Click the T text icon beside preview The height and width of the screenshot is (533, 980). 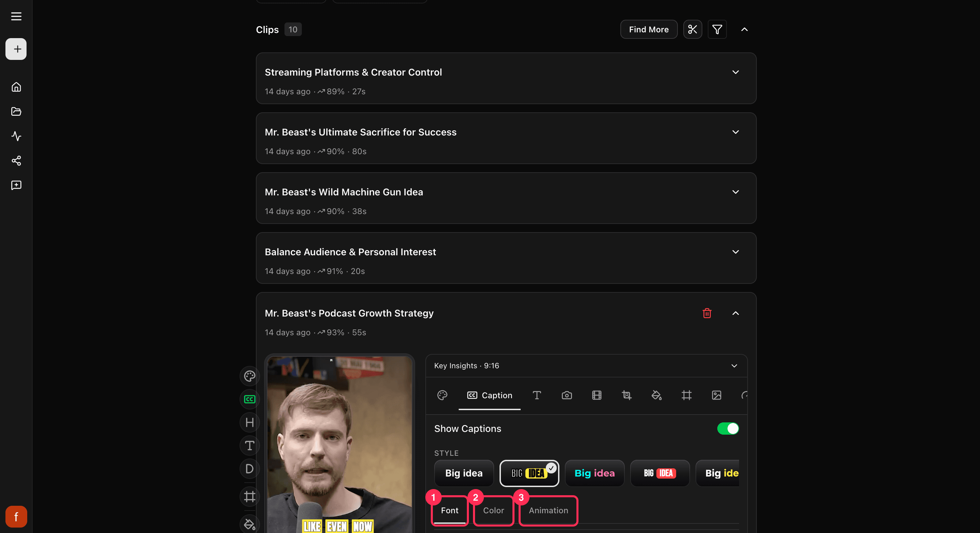pos(249,446)
